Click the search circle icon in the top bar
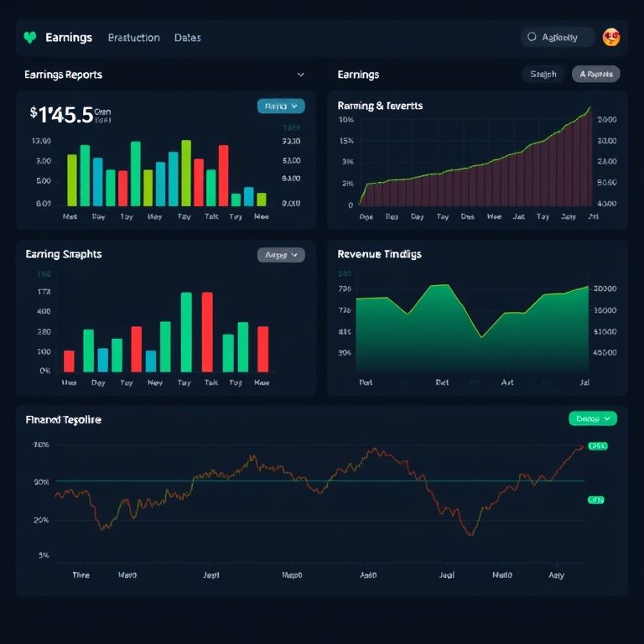Image resolution: width=644 pixels, height=644 pixels. 532,37
